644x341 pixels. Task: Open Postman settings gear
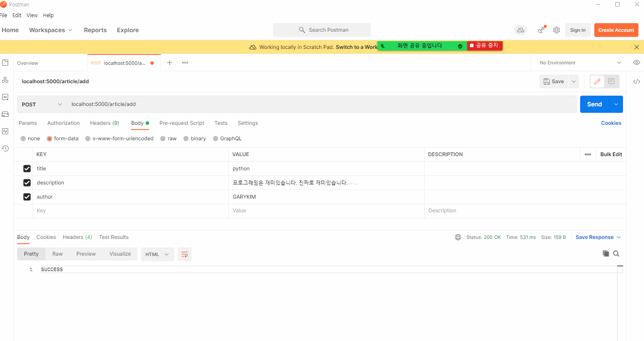click(556, 30)
